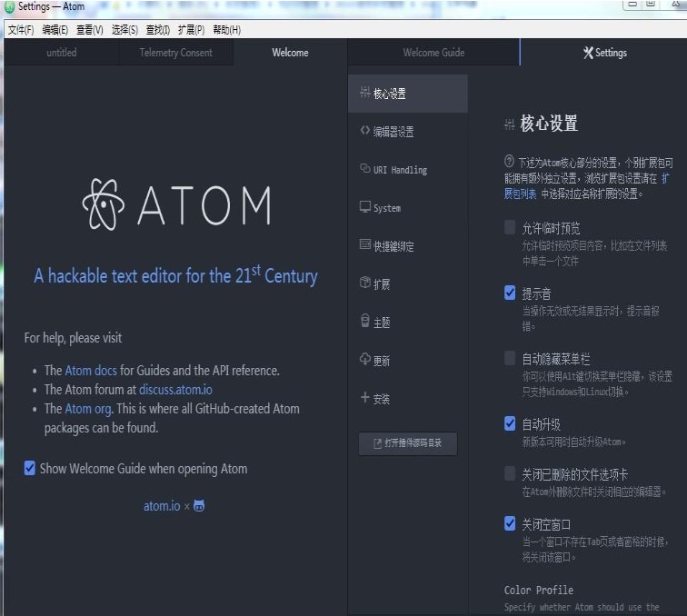Open the 扩展(P) menu
The width and height of the screenshot is (687, 616).
point(191,30)
